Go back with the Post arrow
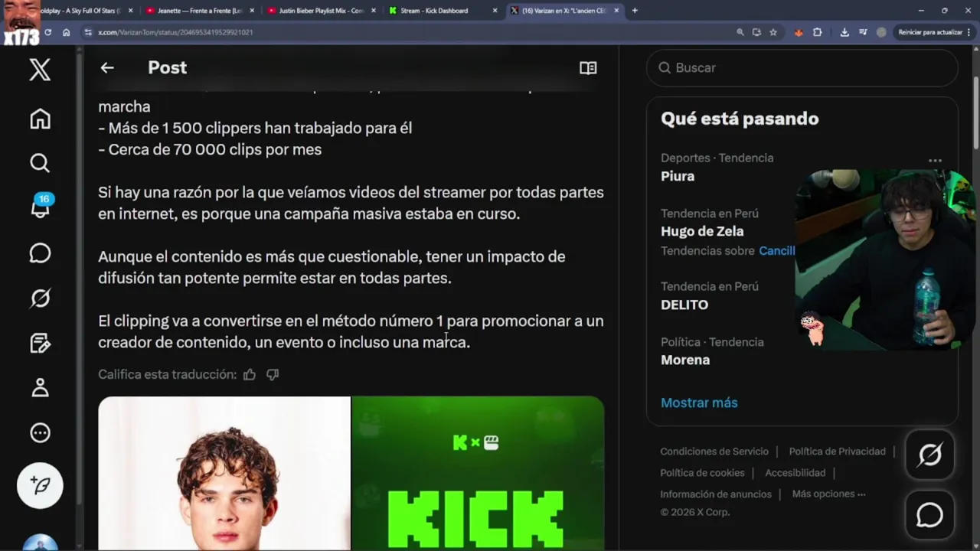Image resolution: width=980 pixels, height=551 pixels. coord(107,67)
